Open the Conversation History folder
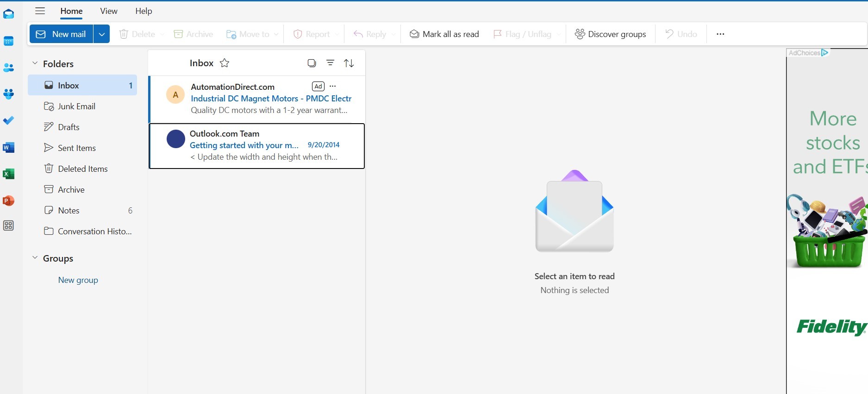 (x=82, y=231)
